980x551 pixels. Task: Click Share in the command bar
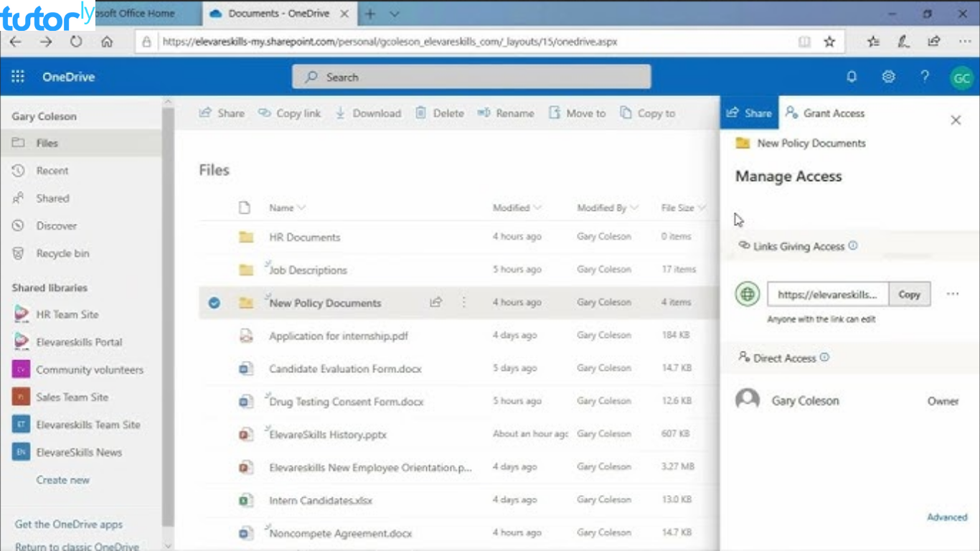pyautogui.click(x=222, y=113)
